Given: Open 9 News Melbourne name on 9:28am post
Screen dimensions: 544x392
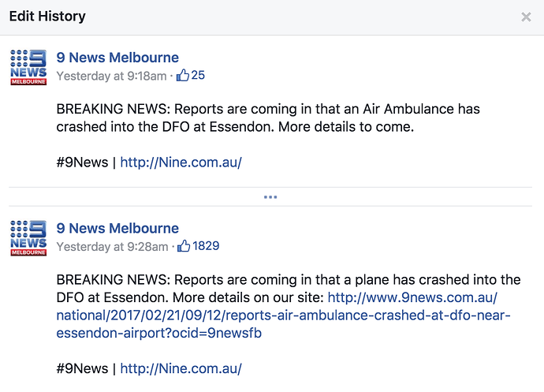Looking at the screenshot, I should 117,229.
